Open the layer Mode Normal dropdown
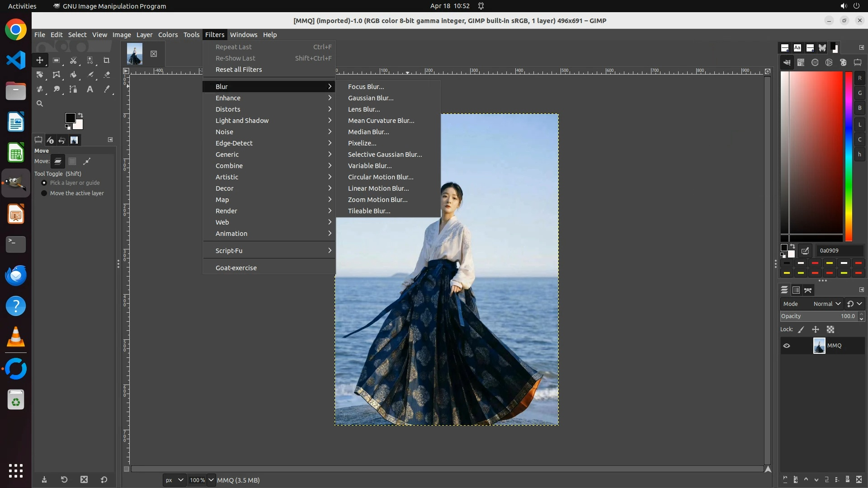 (x=826, y=304)
